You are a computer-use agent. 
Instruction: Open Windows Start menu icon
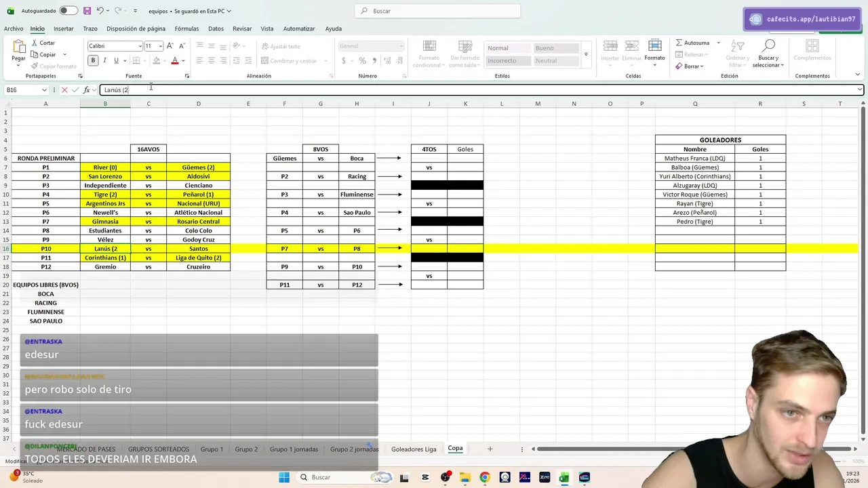coord(283,477)
